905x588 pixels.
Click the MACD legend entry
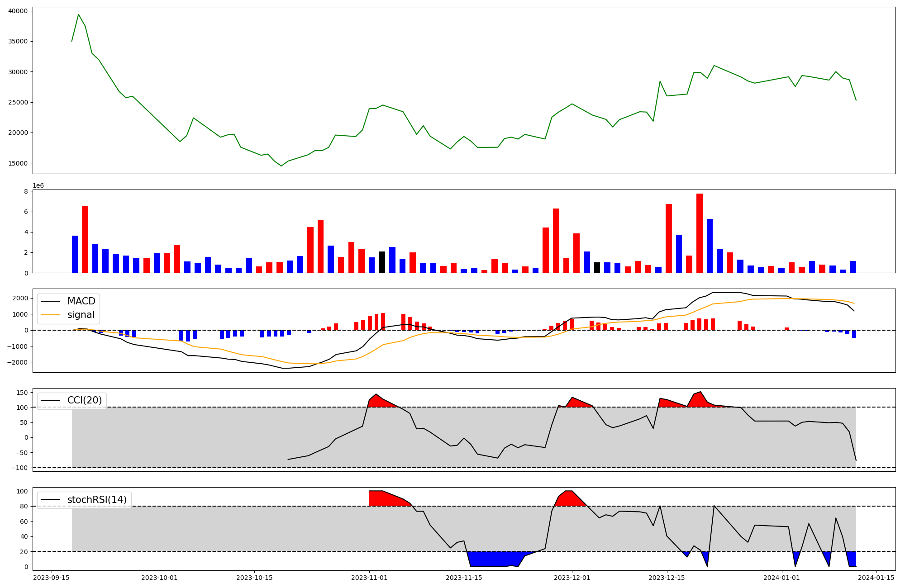[x=81, y=301]
